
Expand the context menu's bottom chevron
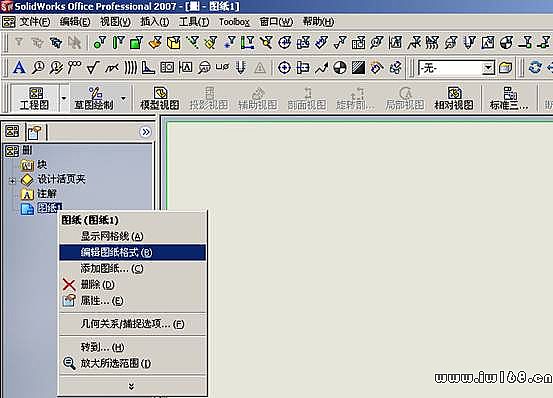coord(132,386)
